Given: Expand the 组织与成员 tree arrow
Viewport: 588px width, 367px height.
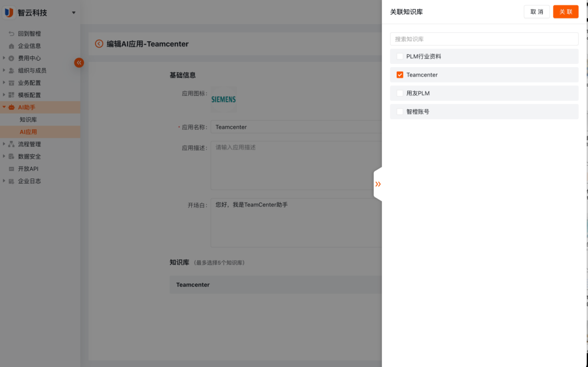Looking at the screenshot, I should [4, 70].
